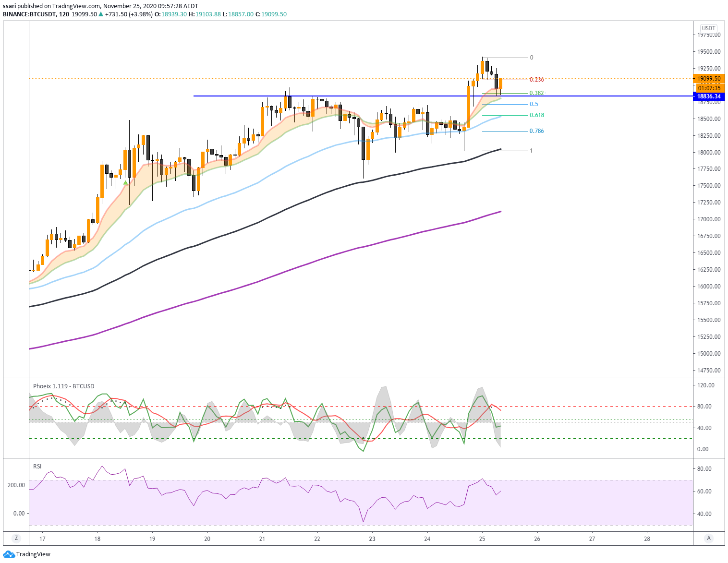
Task: Click the RSI indicator title
Action: 37,466
